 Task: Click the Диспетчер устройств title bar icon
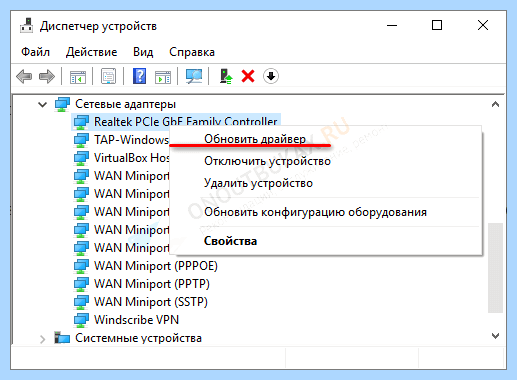(26, 25)
